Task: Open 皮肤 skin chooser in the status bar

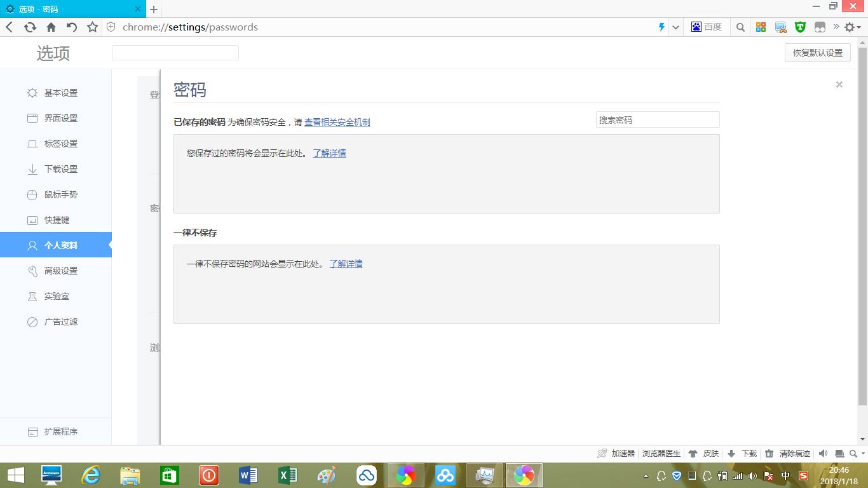Action: (x=704, y=454)
